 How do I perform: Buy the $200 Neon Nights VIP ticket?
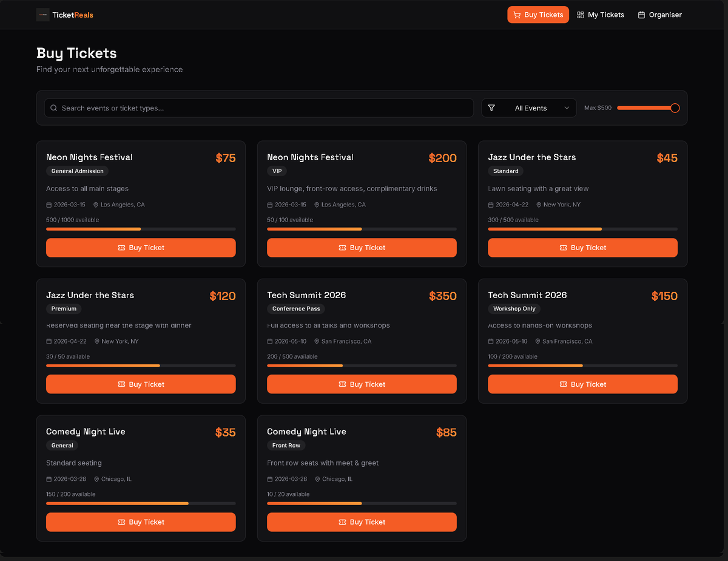coord(362,248)
